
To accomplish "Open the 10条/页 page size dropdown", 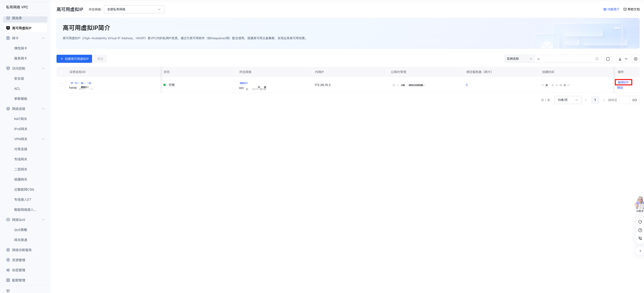I will pyautogui.click(x=568, y=100).
